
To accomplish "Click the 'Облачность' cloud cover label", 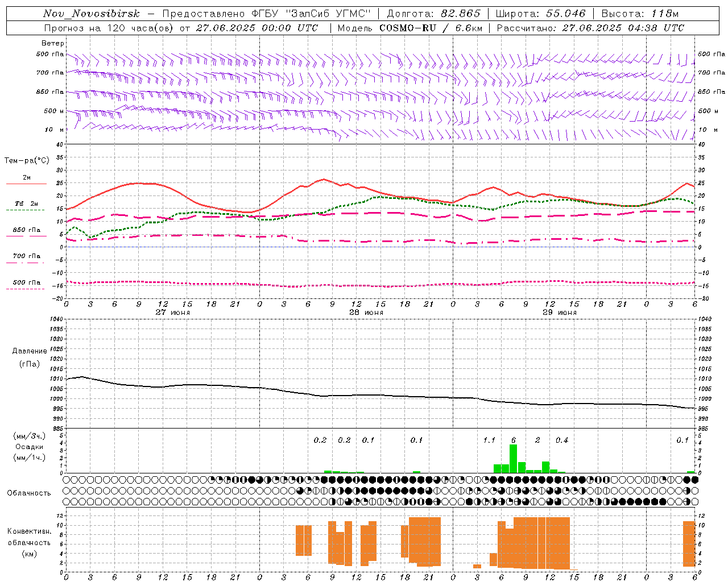I will (x=29, y=493).
